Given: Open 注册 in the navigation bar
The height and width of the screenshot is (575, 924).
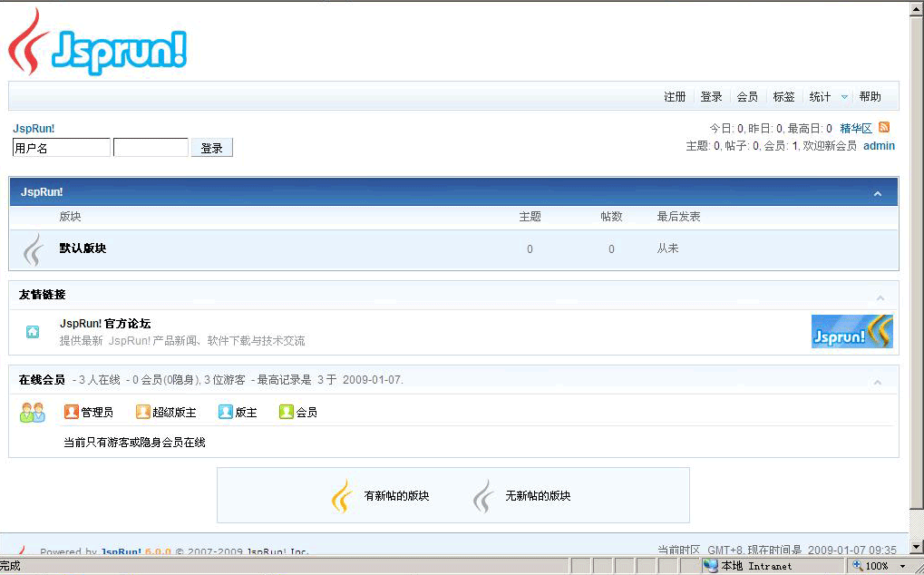Looking at the screenshot, I should tap(675, 97).
